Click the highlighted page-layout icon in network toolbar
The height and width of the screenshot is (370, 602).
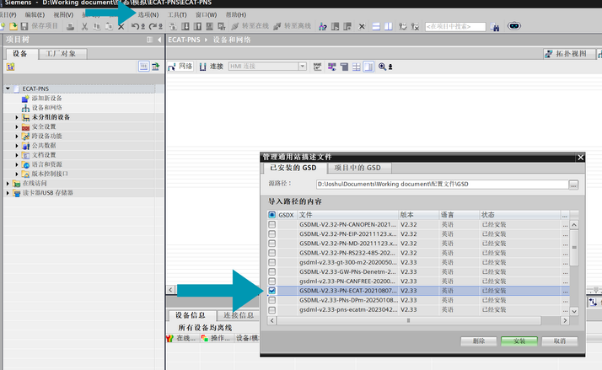(369, 67)
